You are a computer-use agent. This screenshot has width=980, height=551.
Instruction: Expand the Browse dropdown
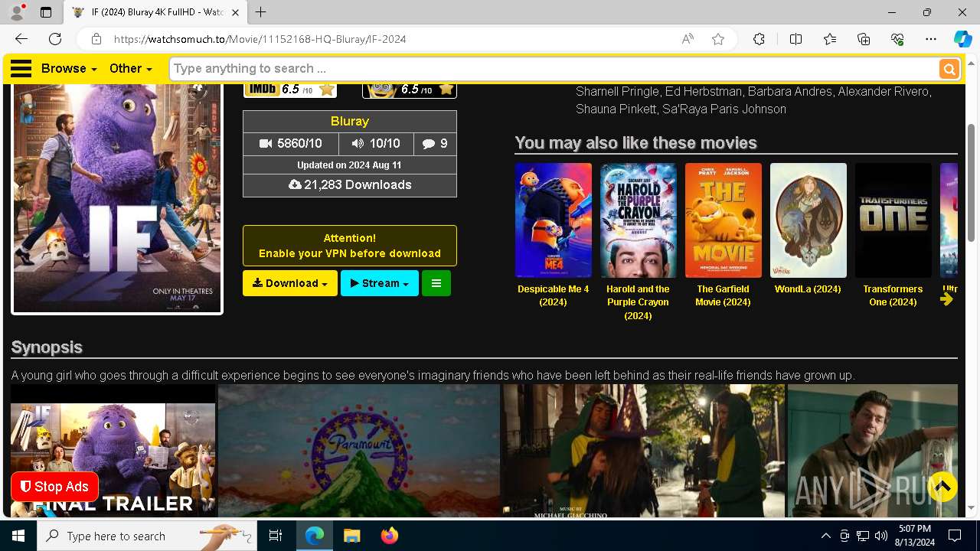coord(69,68)
